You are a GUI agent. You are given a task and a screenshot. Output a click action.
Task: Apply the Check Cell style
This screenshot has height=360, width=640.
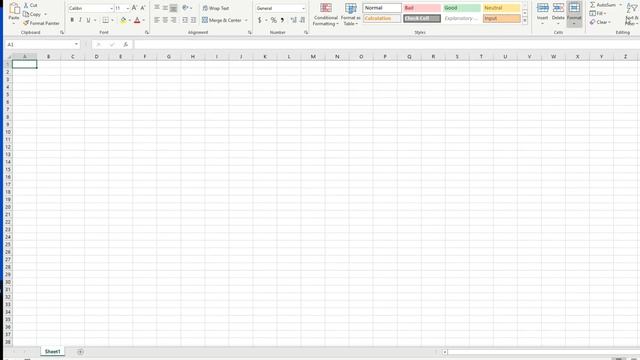pos(422,18)
